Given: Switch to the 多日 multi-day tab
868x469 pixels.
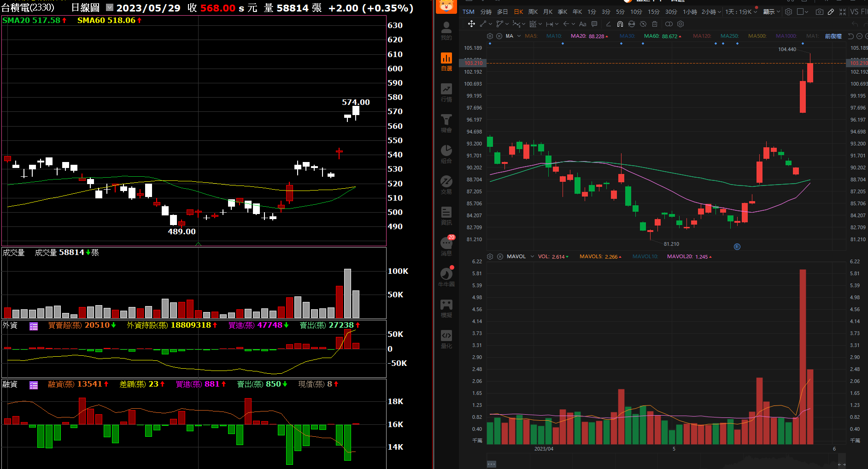Looking at the screenshot, I should pos(502,12).
